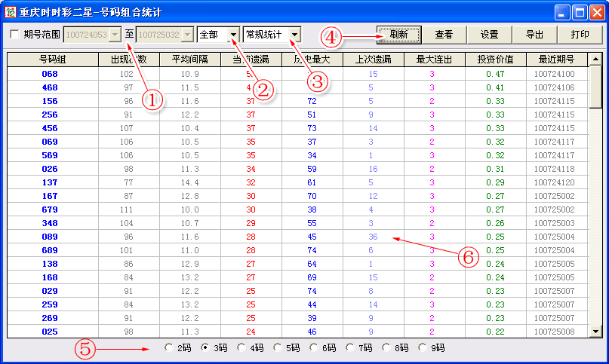This screenshot has height=364, width=609.
Task: Expand the 常规统计 dropdown
Action: [295, 35]
